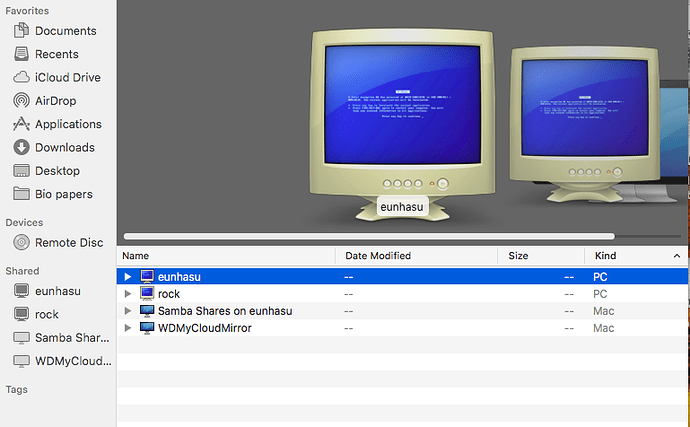The height and width of the screenshot is (427, 690).
Task: Expand Samba Shares on eunhasu row
Action: point(128,311)
